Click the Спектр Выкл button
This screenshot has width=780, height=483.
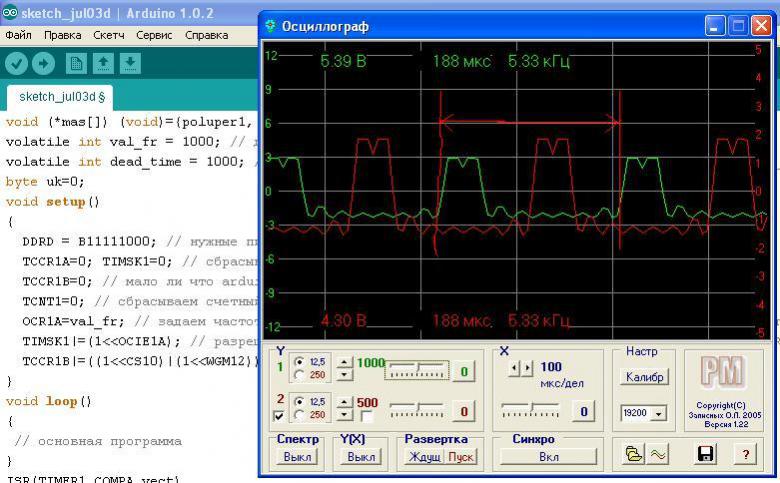[x=297, y=457]
